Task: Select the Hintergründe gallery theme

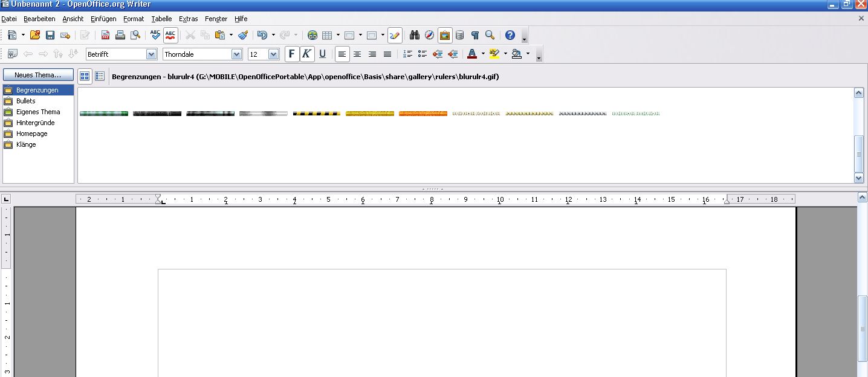Action: [x=35, y=123]
